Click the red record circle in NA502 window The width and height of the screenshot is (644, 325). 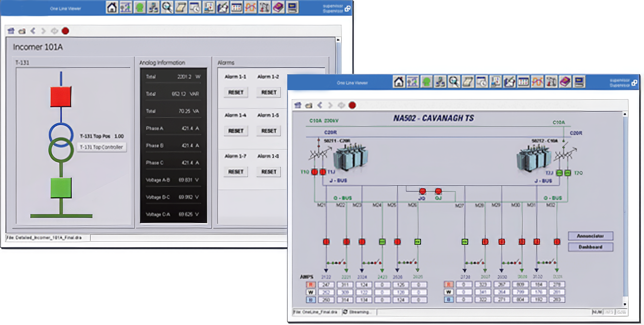point(352,105)
